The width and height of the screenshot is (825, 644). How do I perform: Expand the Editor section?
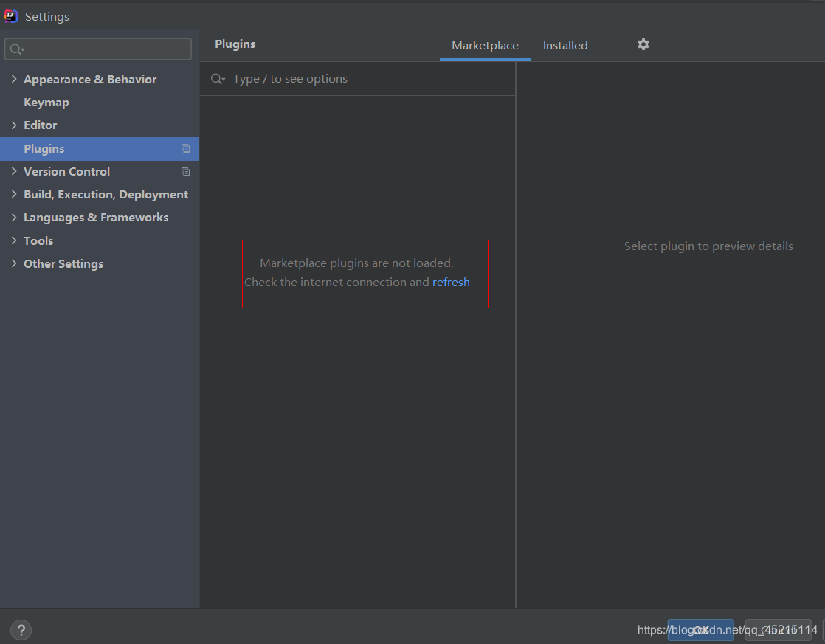pos(14,125)
